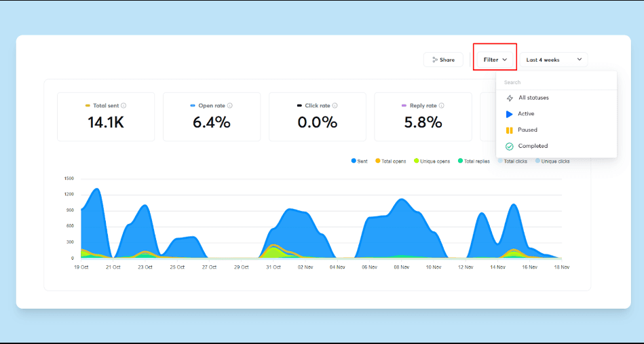
Task: Click the chevron arrow next to Filter
Action: (x=505, y=60)
